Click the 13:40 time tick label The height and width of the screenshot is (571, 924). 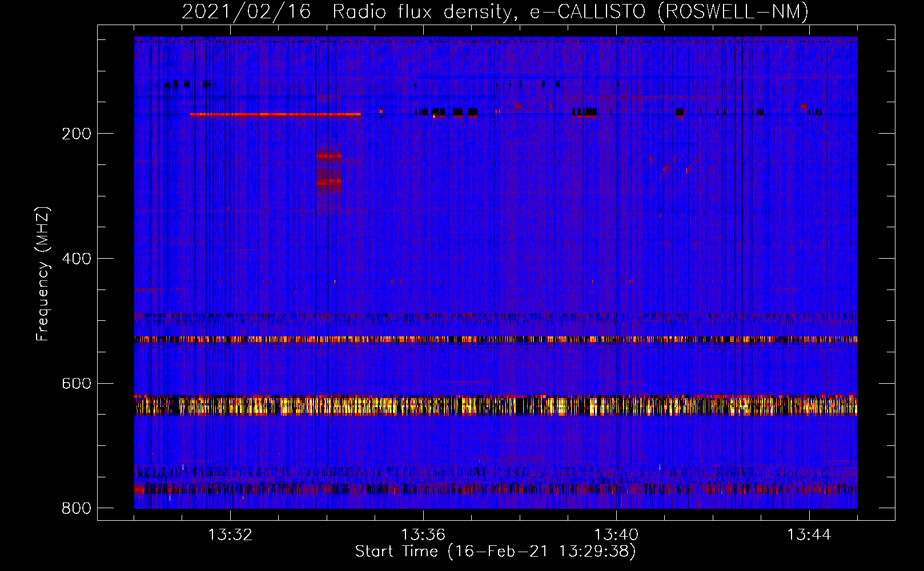coord(616,535)
